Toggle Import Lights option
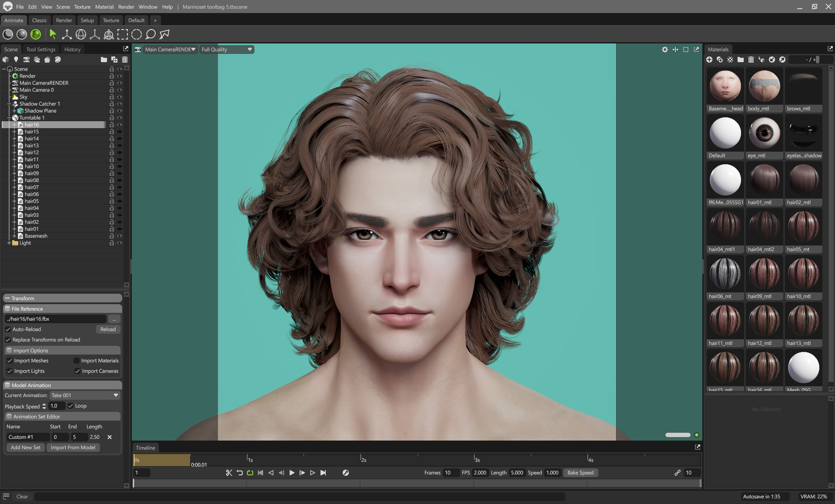 [10, 371]
